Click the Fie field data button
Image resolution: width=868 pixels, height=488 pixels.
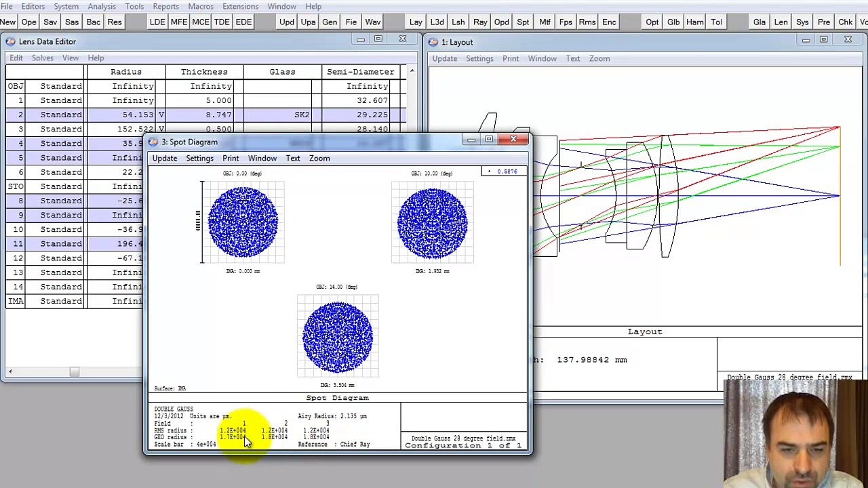point(351,22)
